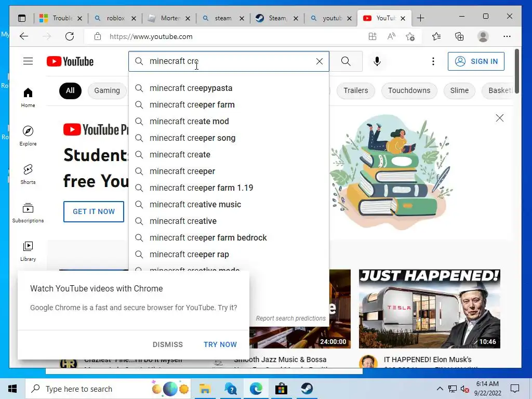Open YouTube settings three-dot menu

(433, 61)
